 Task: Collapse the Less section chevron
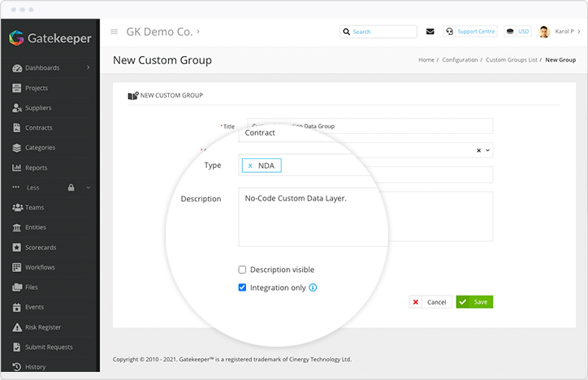pos(89,188)
